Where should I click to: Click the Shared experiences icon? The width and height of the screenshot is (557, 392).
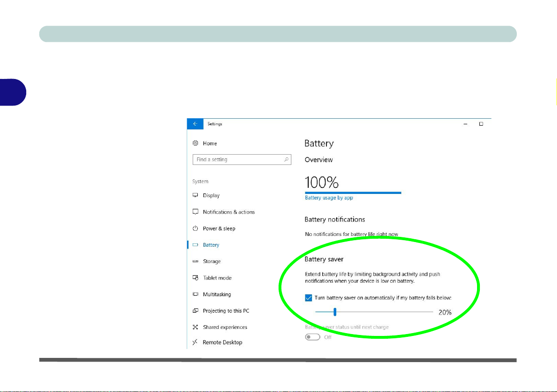coord(195,327)
